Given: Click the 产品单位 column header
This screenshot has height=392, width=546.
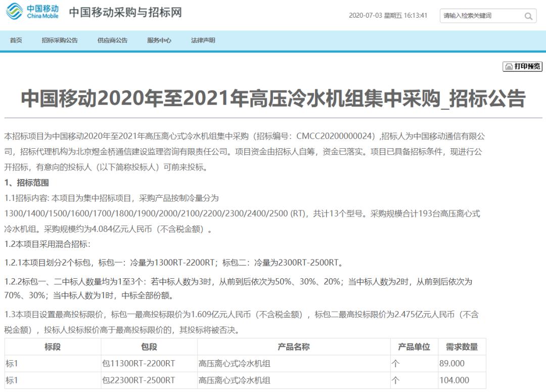Looking at the screenshot, I should (414, 347).
